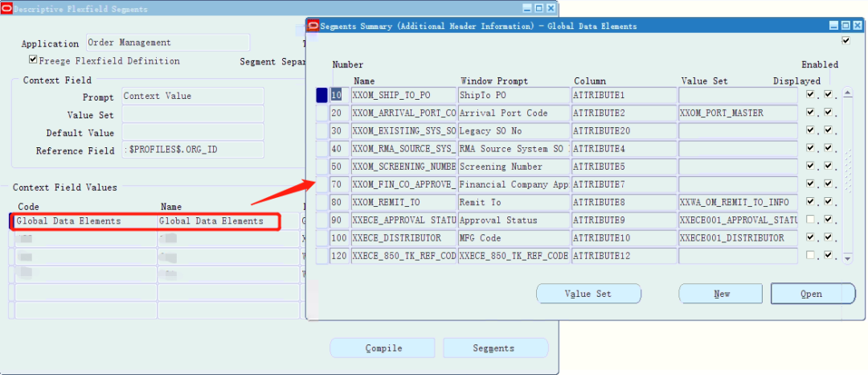Toggle Enabled checkbox for Legacy SO No row
This screenshot has height=375, width=868.
click(x=828, y=130)
